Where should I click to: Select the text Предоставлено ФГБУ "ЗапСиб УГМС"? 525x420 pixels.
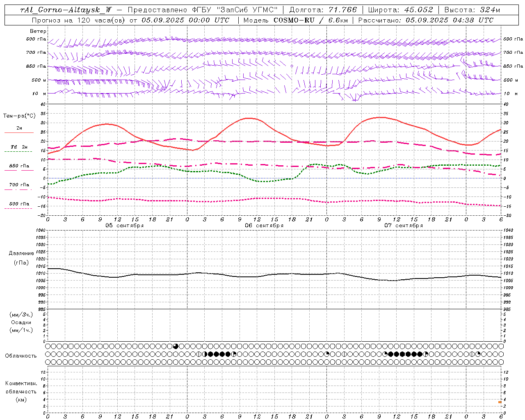203,10
